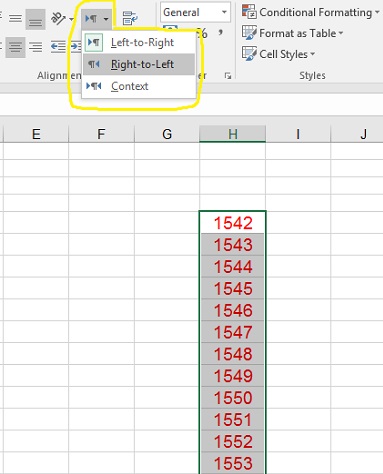This screenshot has height=474, width=383.
Task: Collapse the Text Direction dropdown arrow
Action: coord(106,19)
